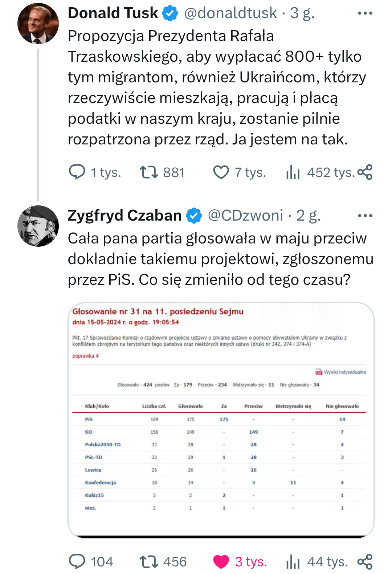The width and height of the screenshot is (392, 574).
Task: Open Donald Tusk's profile picture
Action: [38, 24]
